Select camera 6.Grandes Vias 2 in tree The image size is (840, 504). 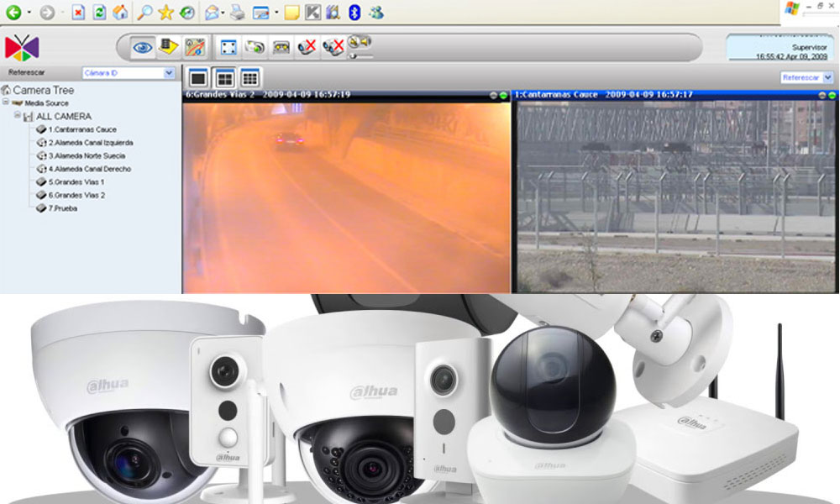76,195
